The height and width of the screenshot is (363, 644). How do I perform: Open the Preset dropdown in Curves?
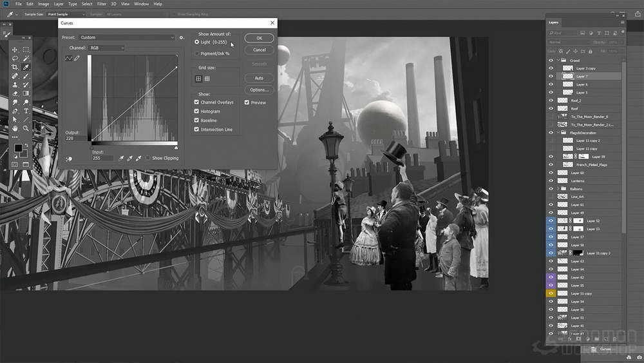point(126,37)
